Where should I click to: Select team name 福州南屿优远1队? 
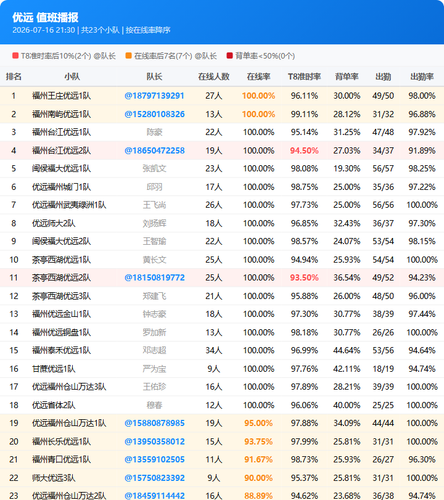61,114
